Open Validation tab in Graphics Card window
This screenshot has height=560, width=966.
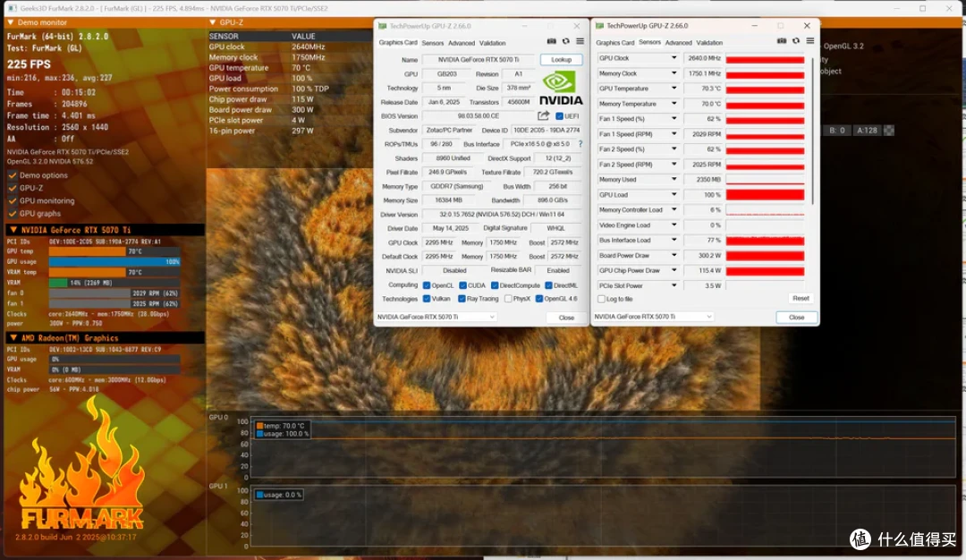click(492, 43)
